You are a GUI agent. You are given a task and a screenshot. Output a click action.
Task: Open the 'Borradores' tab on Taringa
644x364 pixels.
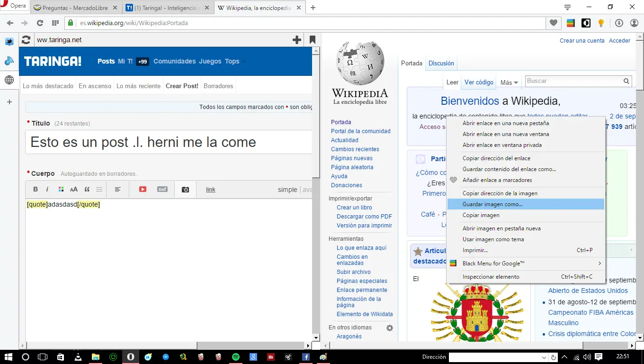click(x=218, y=86)
